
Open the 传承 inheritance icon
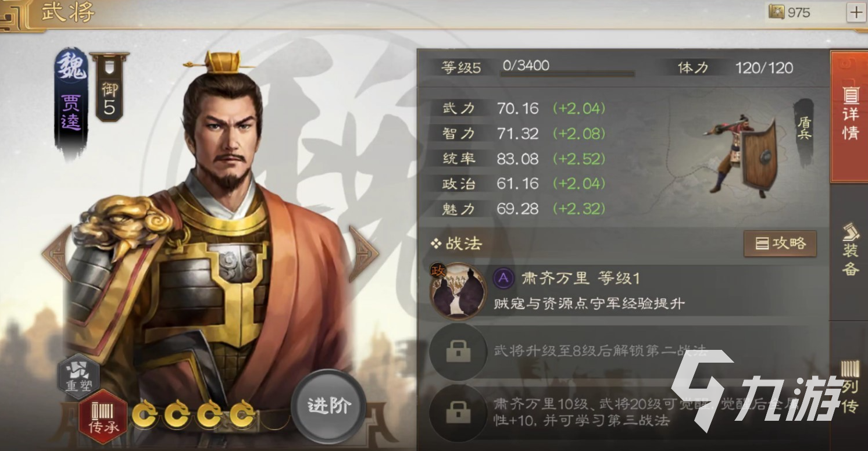103,416
